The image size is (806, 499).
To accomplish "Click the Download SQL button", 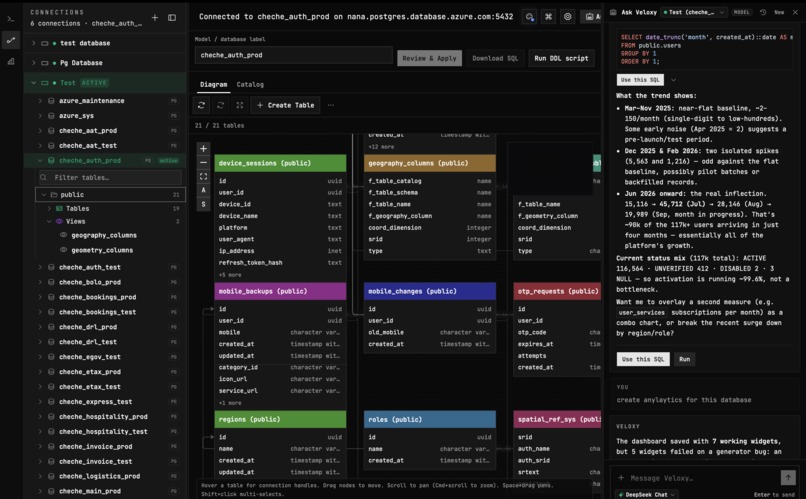I will tap(495, 58).
